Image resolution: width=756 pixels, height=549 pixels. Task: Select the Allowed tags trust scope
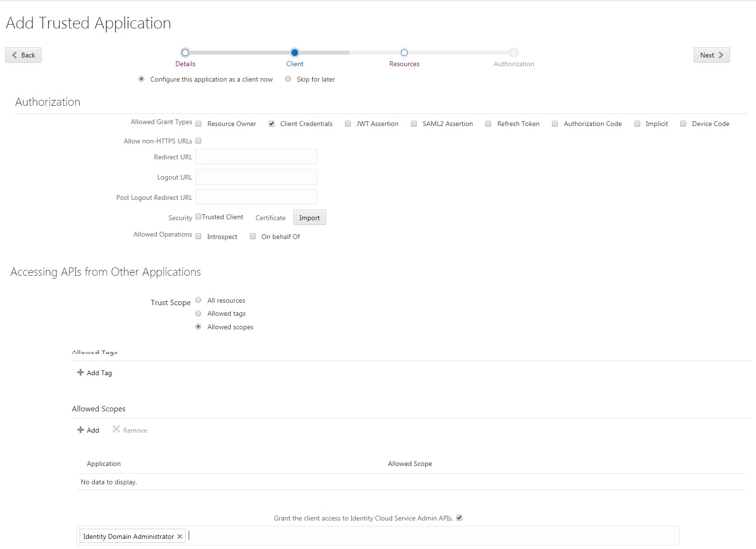[198, 313]
